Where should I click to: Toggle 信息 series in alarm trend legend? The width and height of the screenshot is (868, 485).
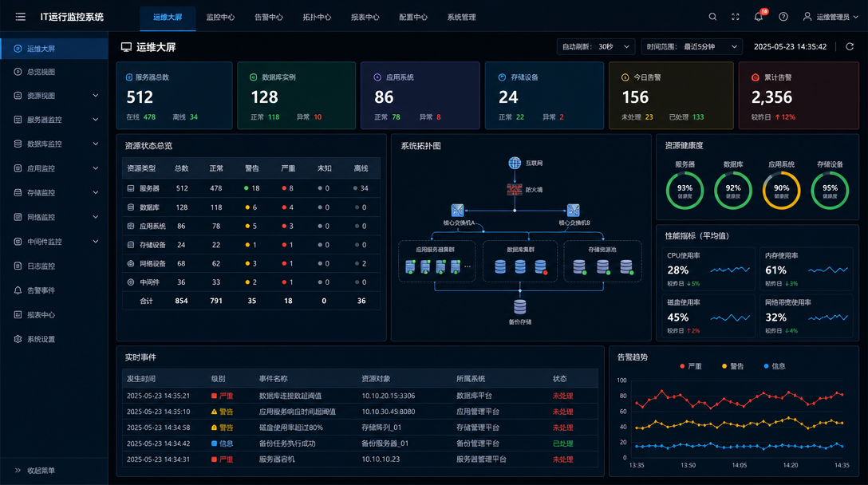775,366
